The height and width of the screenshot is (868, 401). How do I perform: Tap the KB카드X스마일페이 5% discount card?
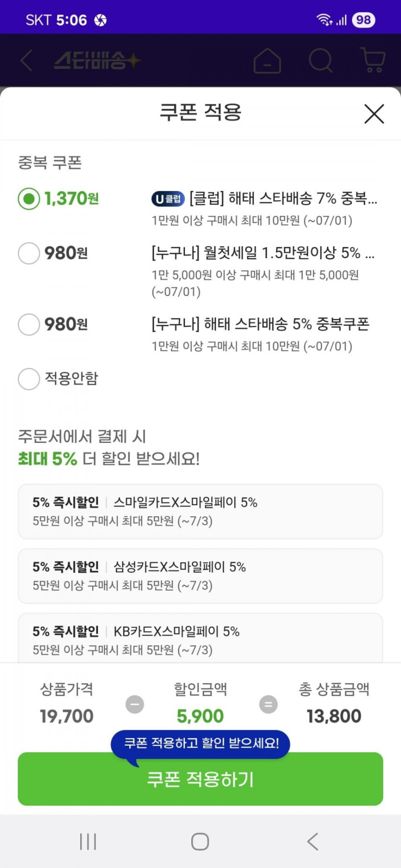[200, 639]
